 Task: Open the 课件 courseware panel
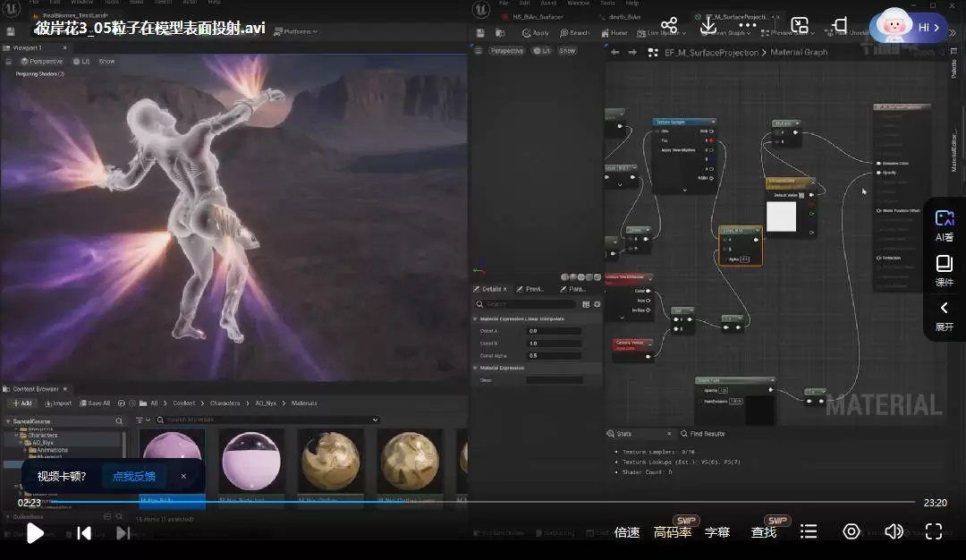coord(944,271)
